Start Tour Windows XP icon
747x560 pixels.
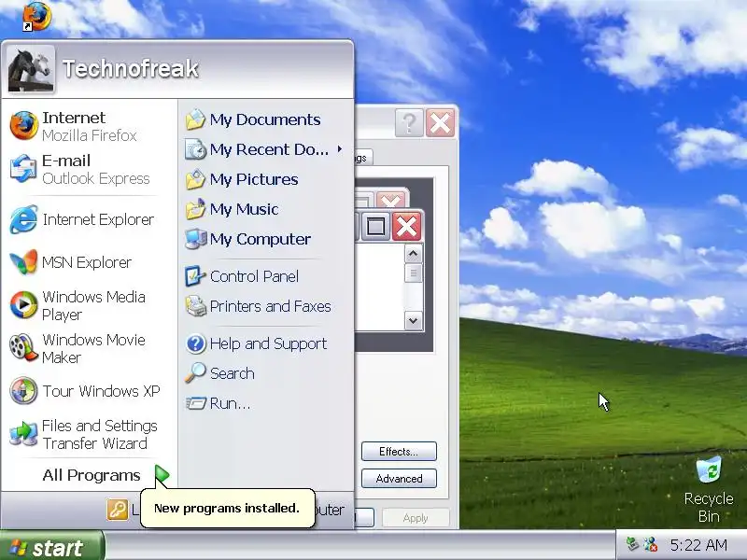[x=24, y=391]
